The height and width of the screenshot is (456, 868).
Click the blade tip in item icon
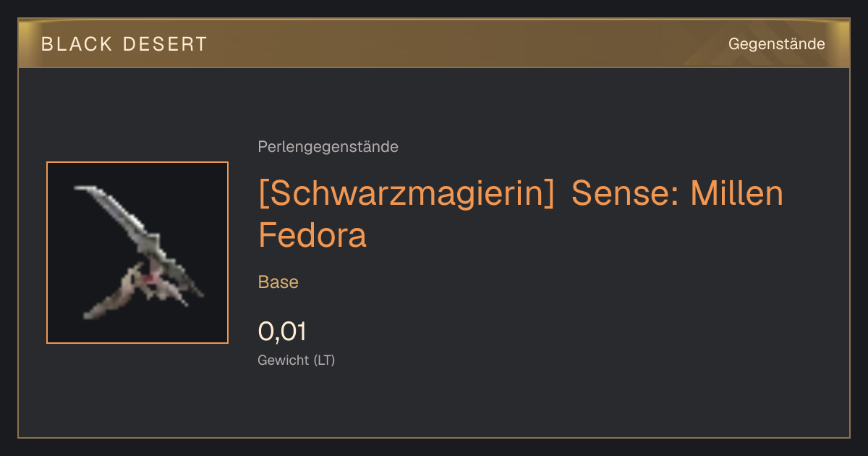tap(83, 190)
